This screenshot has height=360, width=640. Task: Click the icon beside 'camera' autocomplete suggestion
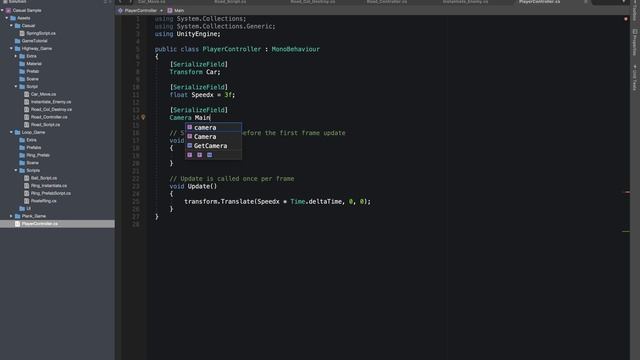coord(189,127)
